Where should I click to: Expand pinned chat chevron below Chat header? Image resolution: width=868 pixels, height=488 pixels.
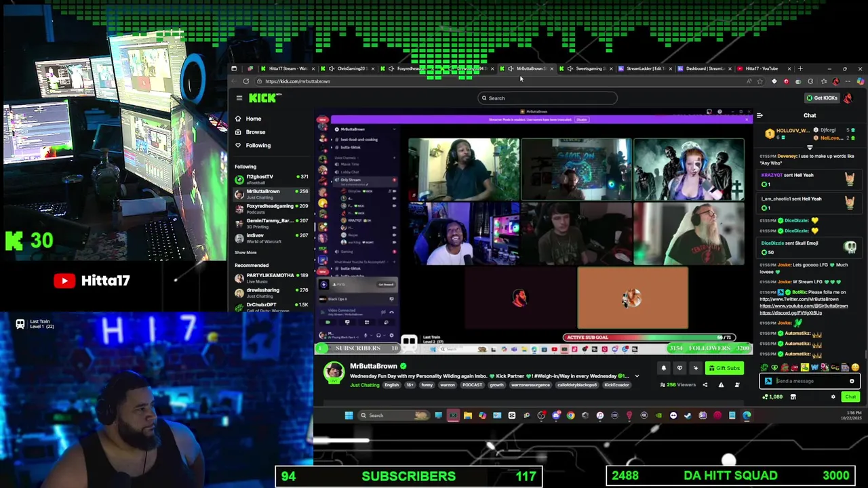pos(810,146)
